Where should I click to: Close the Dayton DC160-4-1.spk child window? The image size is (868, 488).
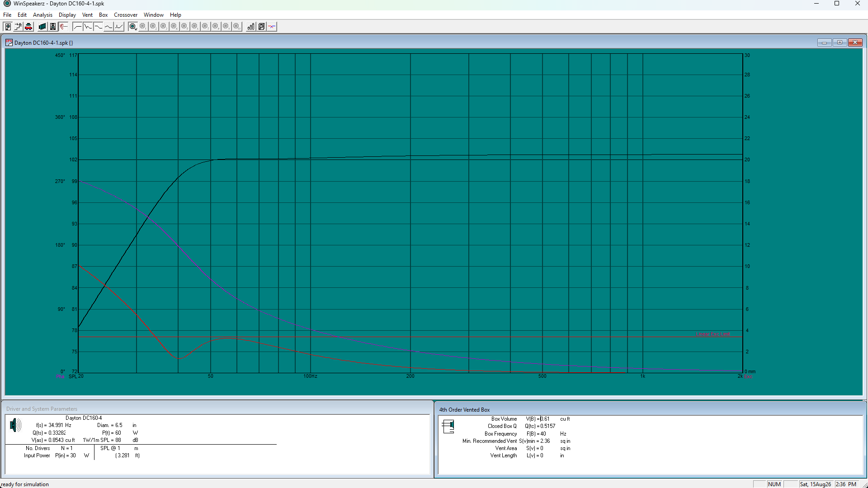855,42
